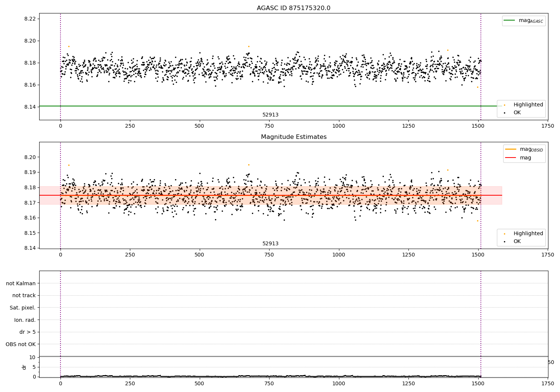Select the mag AGASC legend entry
The image size is (560, 392).
pos(524,21)
